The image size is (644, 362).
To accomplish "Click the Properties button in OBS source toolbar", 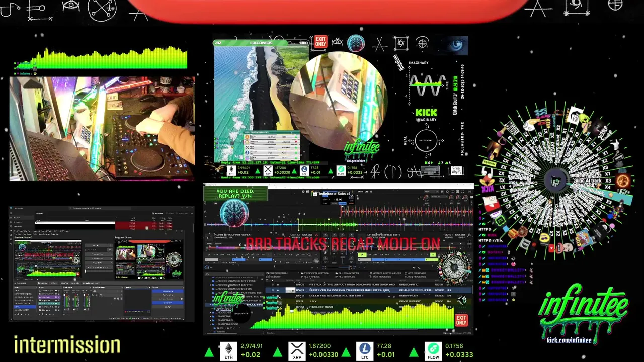I will (x=43, y=283).
